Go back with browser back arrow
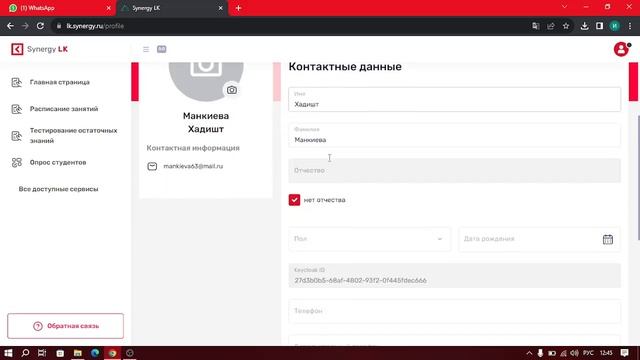 [x=10, y=26]
